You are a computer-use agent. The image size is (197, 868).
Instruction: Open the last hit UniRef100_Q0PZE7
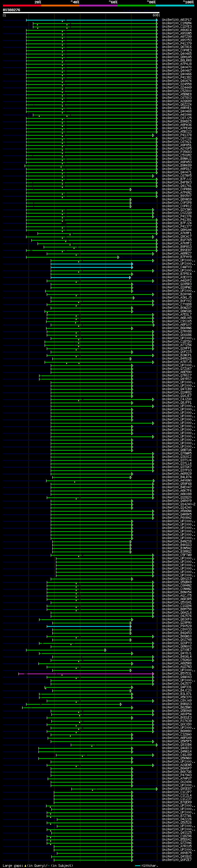tap(176, 860)
